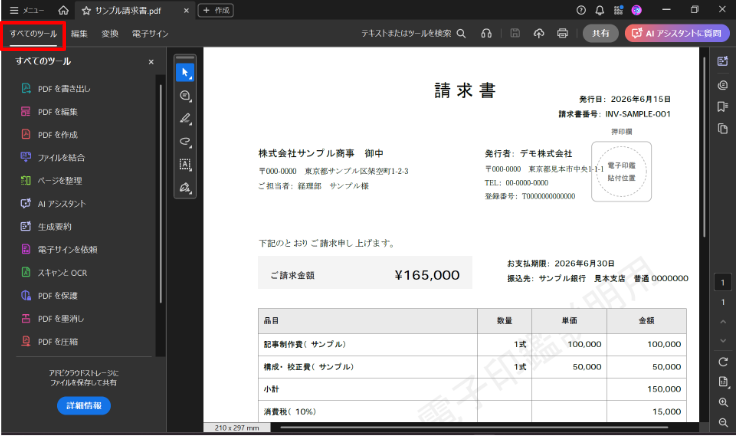Viewport: 736px width, 436px height.
Task: Click the cloud upload icon
Action: coord(539,33)
